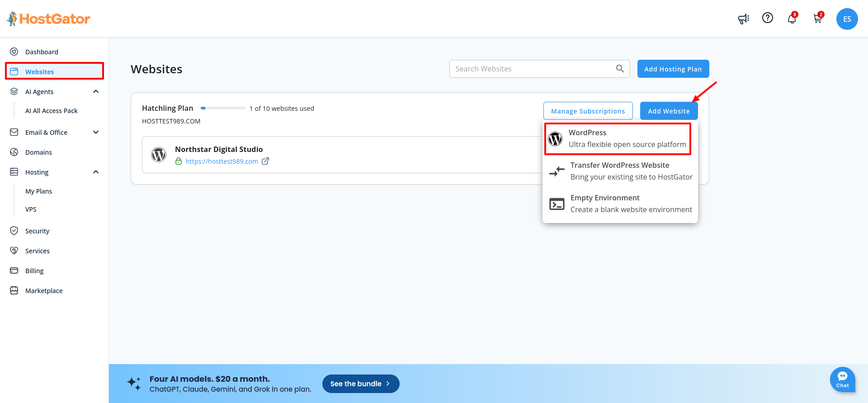The height and width of the screenshot is (403, 868).
Task: Collapse the Hosting section chevron
Action: [x=96, y=172]
